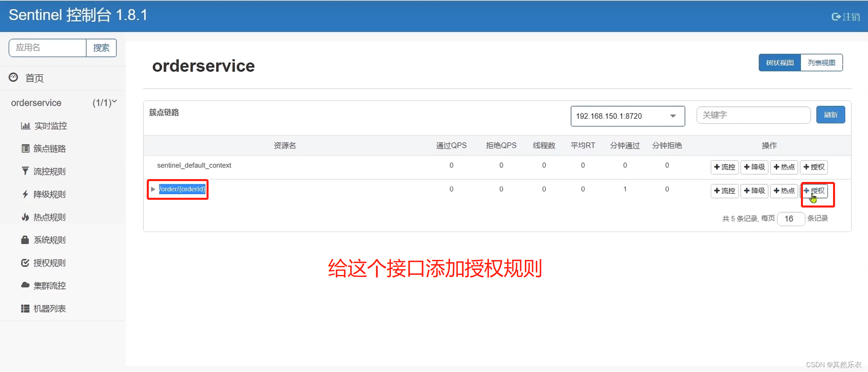Open 簇点链路 (cluster link) in sidebar
This screenshot has height=372, width=868.
click(x=49, y=148)
